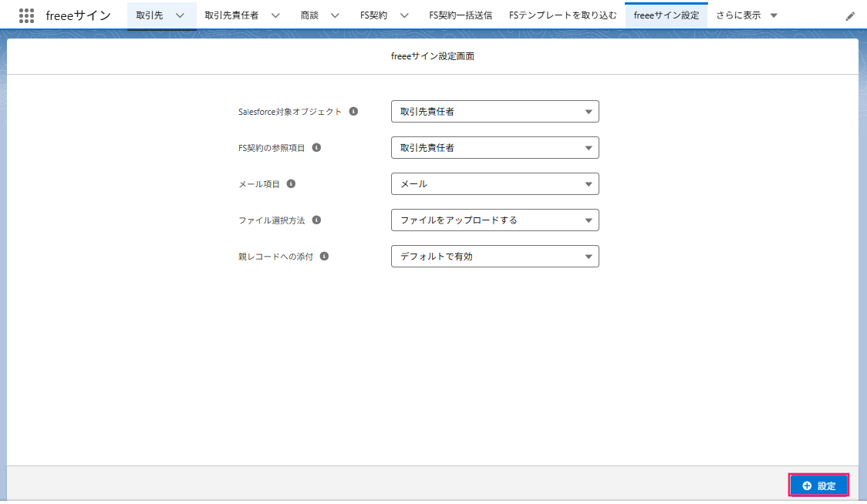Open the ファイル選択方法 dropdown

pyautogui.click(x=495, y=220)
